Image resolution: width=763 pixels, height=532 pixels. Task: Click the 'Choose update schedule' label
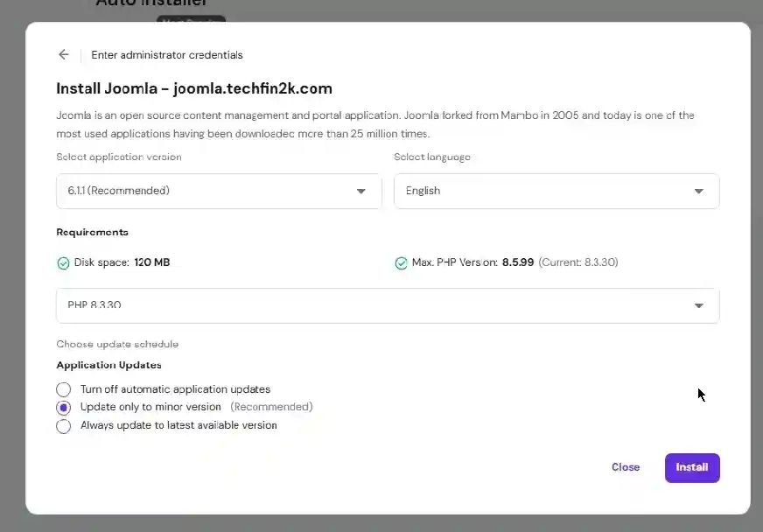pyautogui.click(x=117, y=344)
